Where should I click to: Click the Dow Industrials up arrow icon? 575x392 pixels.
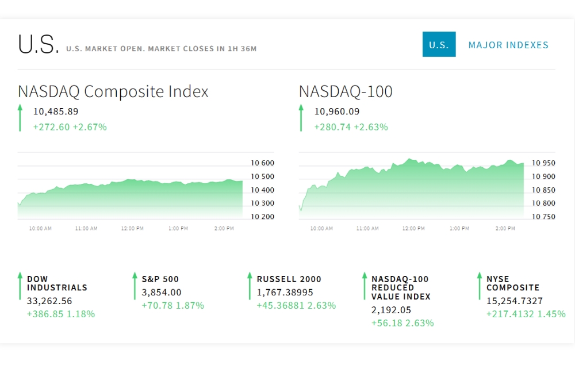point(20,286)
